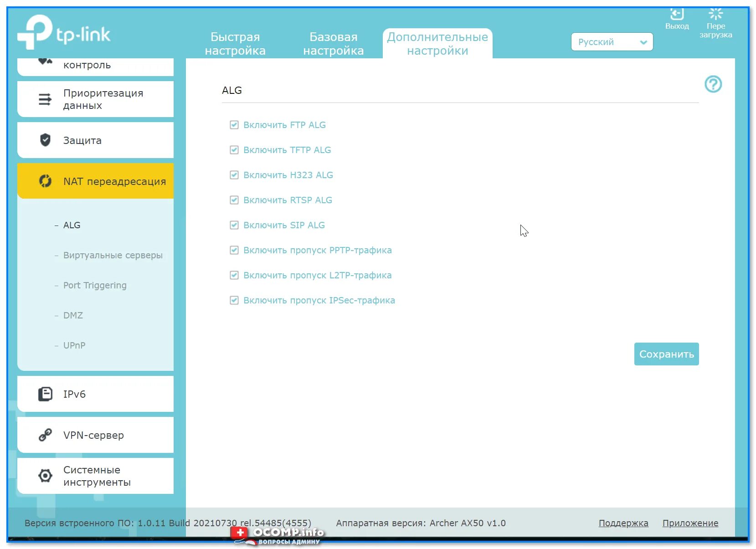Toggle the PPTP-трафика passthrough checkbox
The width and height of the screenshot is (756, 549).
click(234, 250)
